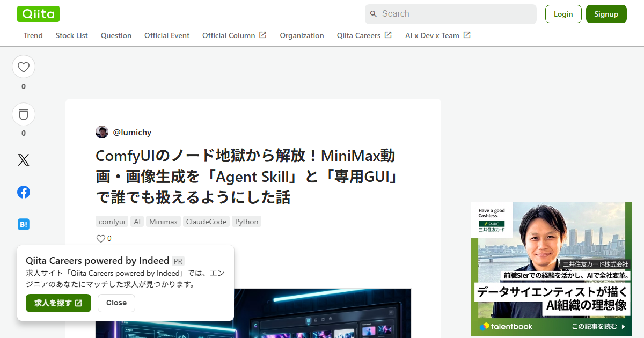Image resolution: width=644 pixels, height=338 pixels.
Task: Open the talentbook advertisement banner
Action: pyautogui.click(x=552, y=269)
